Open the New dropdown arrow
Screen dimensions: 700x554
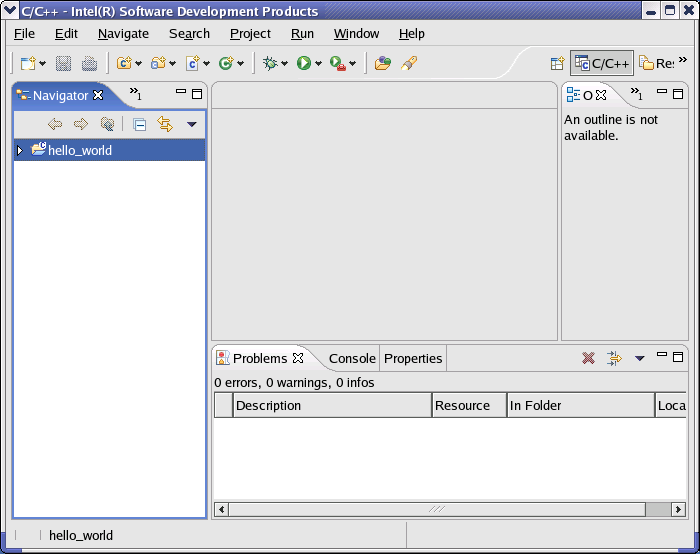(x=42, y=64)
